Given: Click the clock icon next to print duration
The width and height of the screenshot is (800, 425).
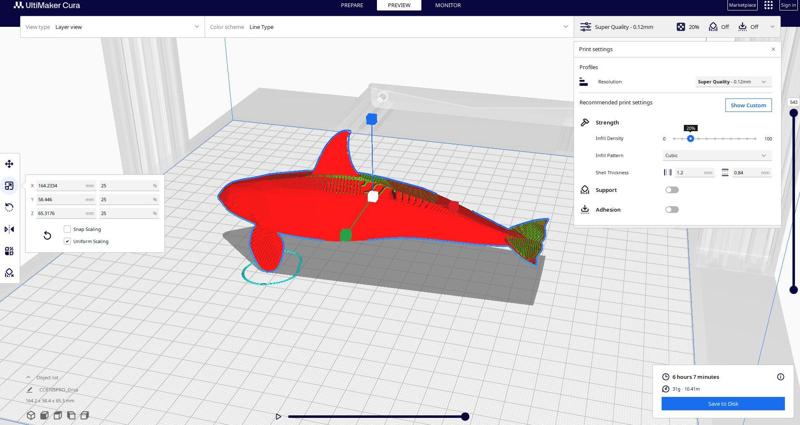Looking at the screenshot, I should pyautogui.click(x=665, y=377).
